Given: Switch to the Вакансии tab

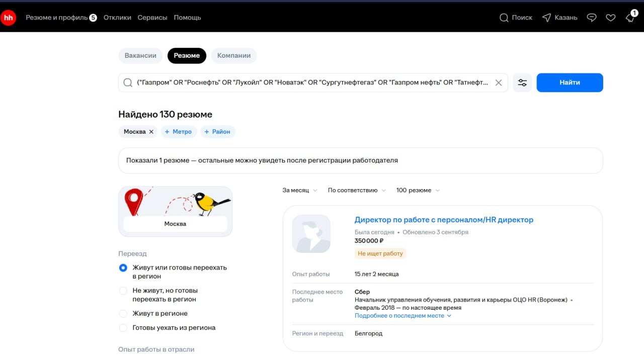Looking at the screenshot, I should point(140,56).
